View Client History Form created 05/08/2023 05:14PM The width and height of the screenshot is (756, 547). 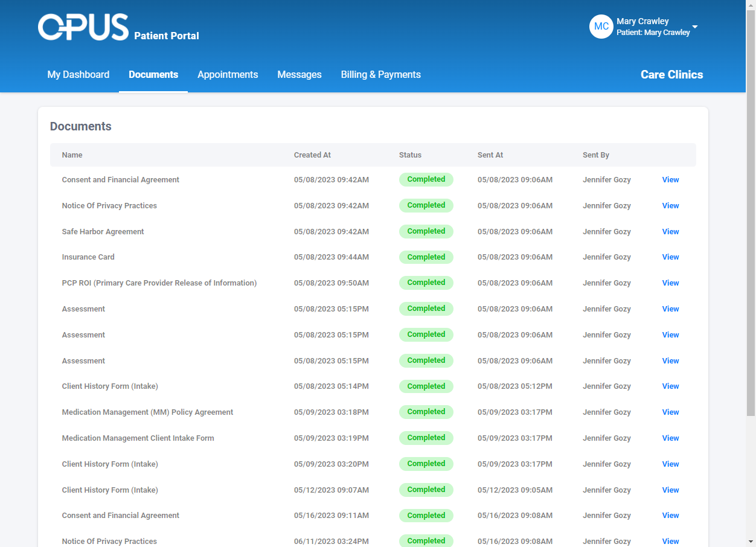tap(670, 386)
